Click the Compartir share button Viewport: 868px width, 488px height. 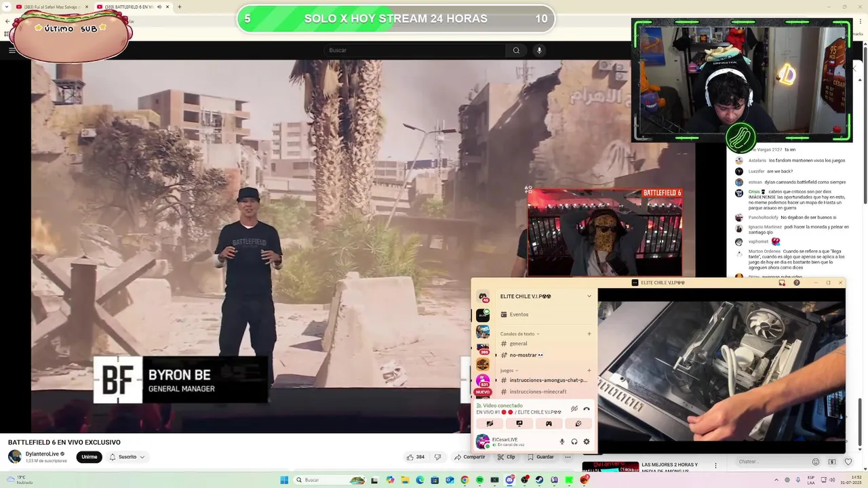(x=469, y=457)
